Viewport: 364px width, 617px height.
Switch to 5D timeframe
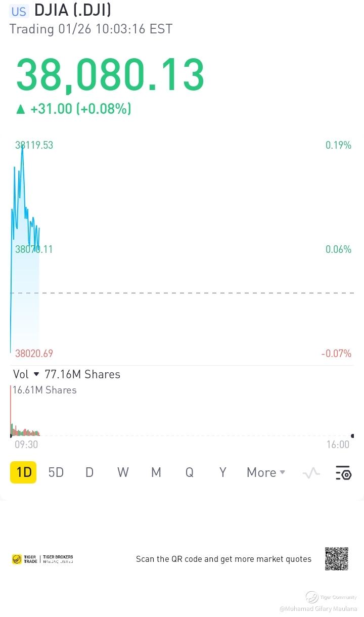pos(56,472)
